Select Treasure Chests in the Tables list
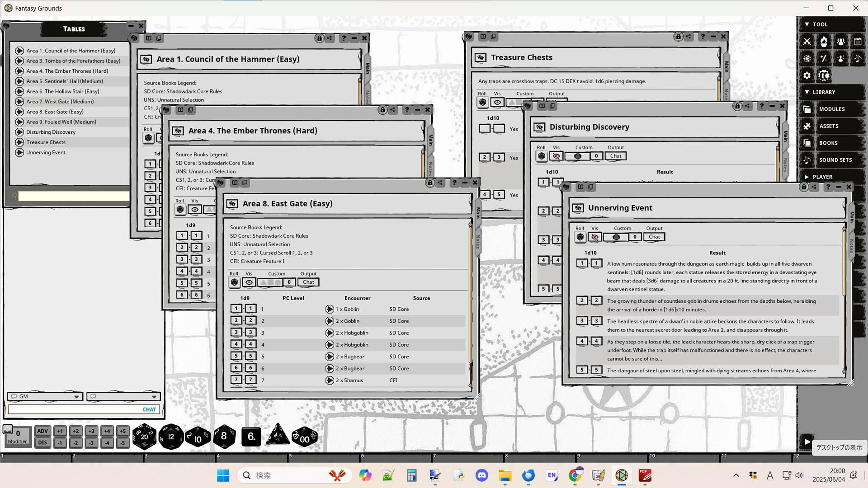 tap(45, 142)
